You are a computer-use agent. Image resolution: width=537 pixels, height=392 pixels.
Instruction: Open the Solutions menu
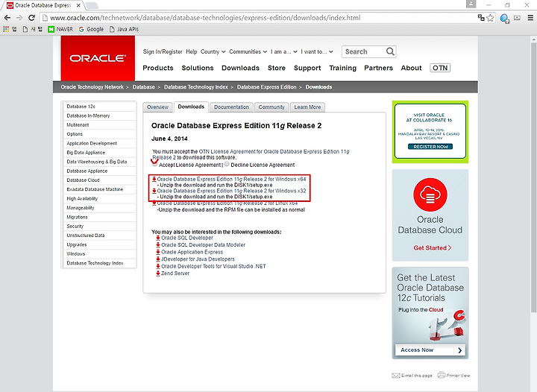click(198, 68)
